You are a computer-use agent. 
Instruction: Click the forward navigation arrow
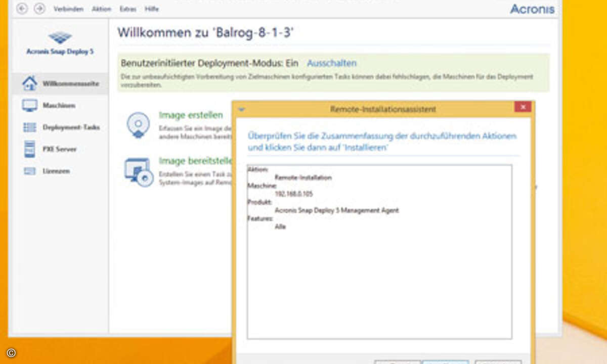39,9
